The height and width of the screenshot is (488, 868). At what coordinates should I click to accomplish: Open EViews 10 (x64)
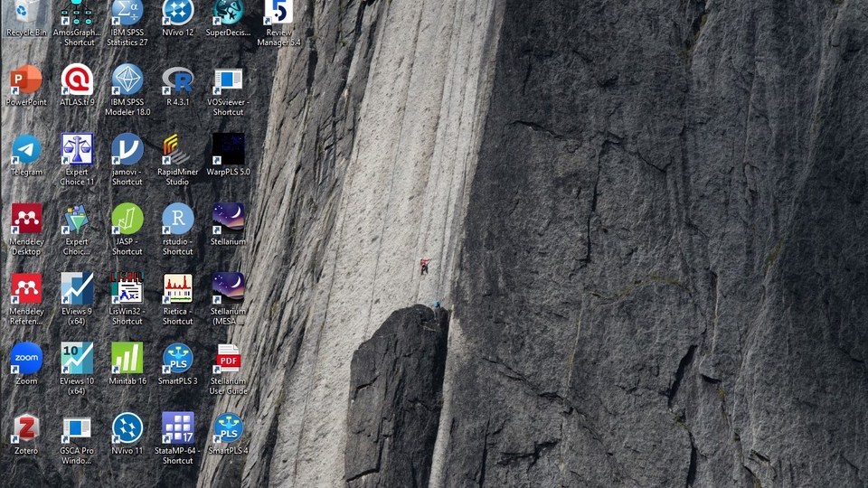tap(77, 369)
